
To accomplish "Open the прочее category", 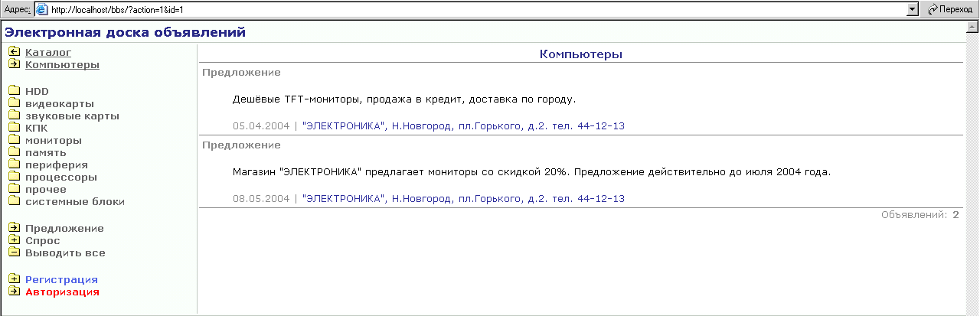I will 46,190.
